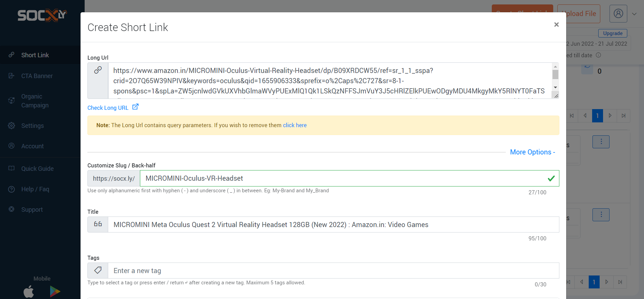
Task: Click Long Url scrollbar down arrow
Action: [555, 87]
